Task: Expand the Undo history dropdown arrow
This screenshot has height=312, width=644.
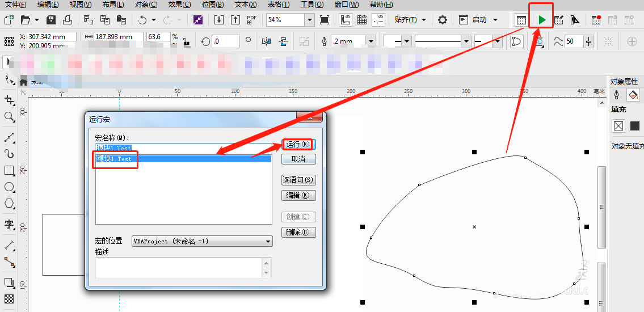Action: pos(154,20)
